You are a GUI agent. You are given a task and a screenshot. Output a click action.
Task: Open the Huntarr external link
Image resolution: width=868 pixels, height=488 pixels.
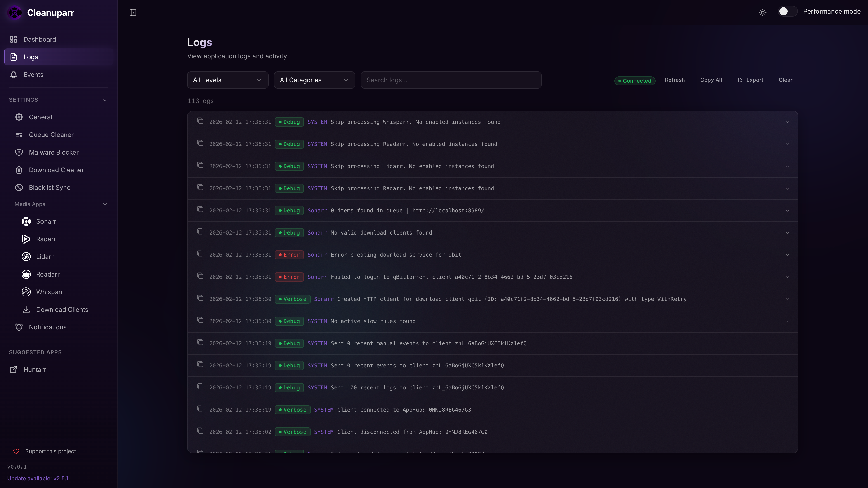59,369
